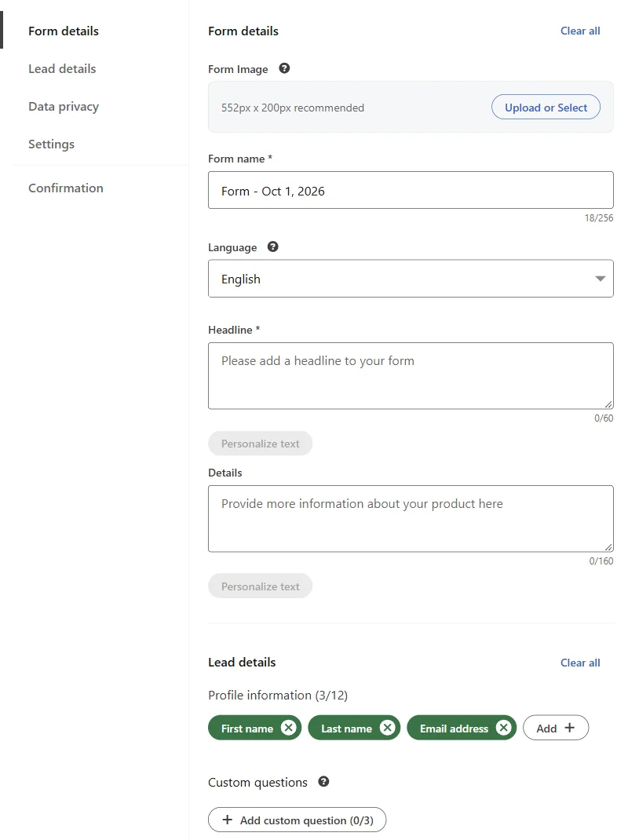Click the 'Form details' main section heading

pos(243,31)
